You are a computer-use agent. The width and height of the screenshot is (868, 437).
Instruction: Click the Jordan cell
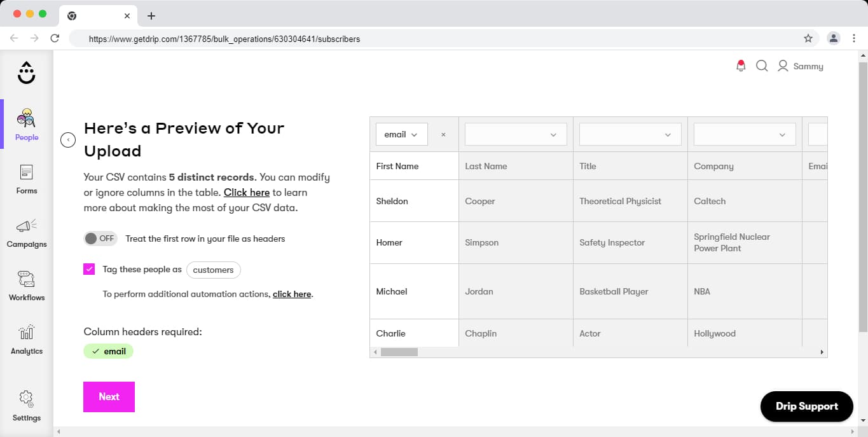[x=516, y=291]
